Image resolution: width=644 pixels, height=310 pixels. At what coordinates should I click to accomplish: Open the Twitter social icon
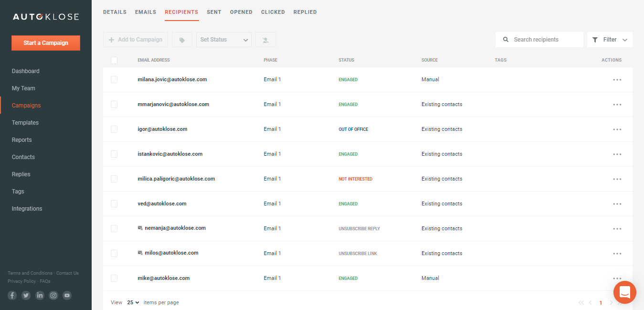coord(26,295)
